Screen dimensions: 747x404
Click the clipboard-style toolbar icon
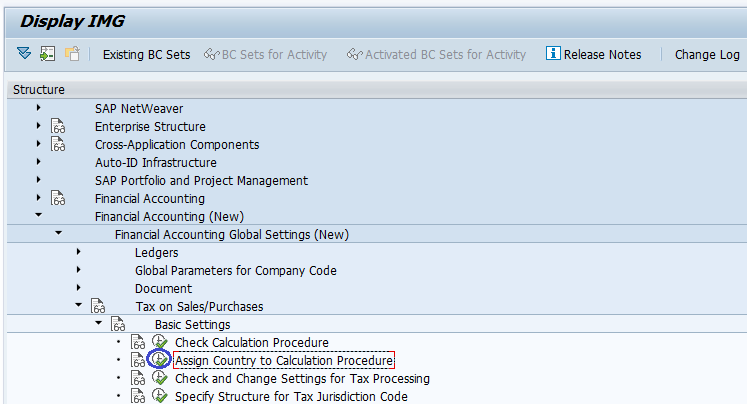click(72, 53)
